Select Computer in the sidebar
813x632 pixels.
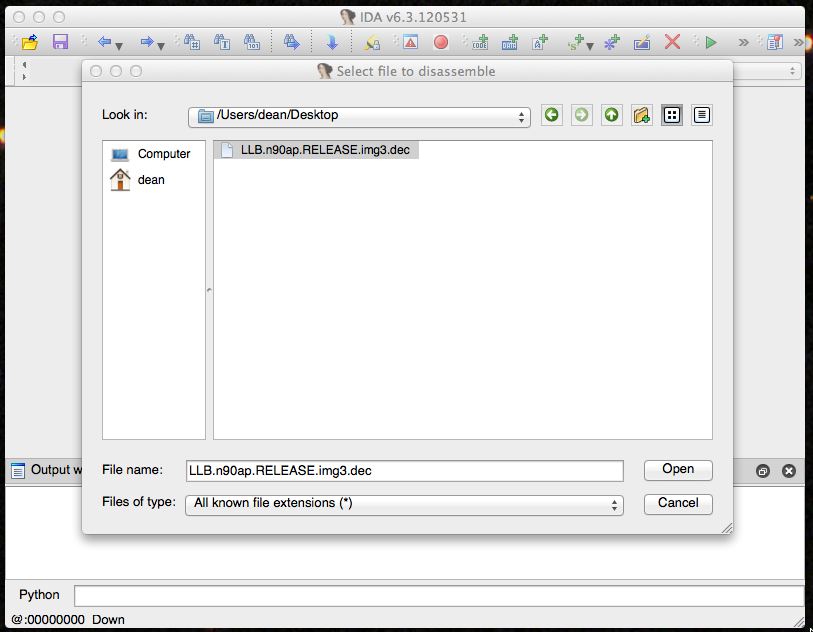150,154
